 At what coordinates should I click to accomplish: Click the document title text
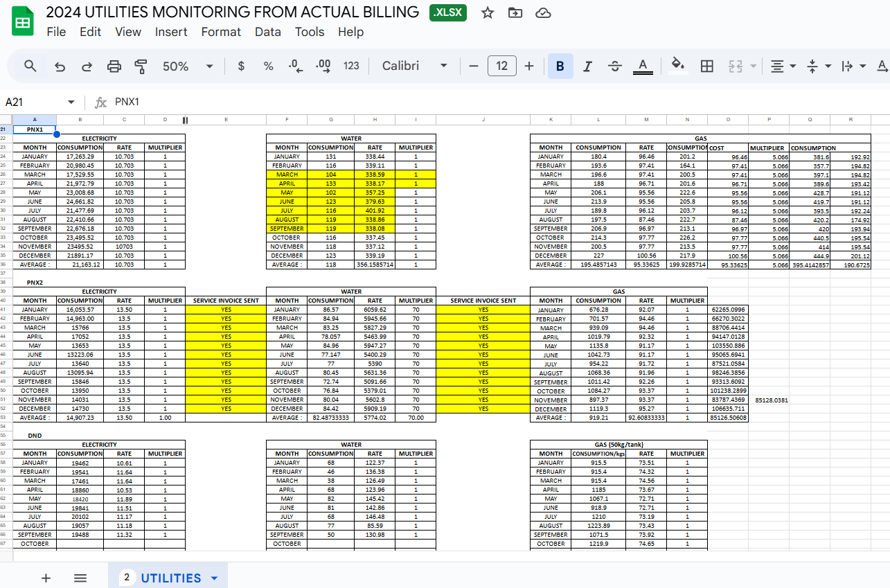[x=232, y=12]
